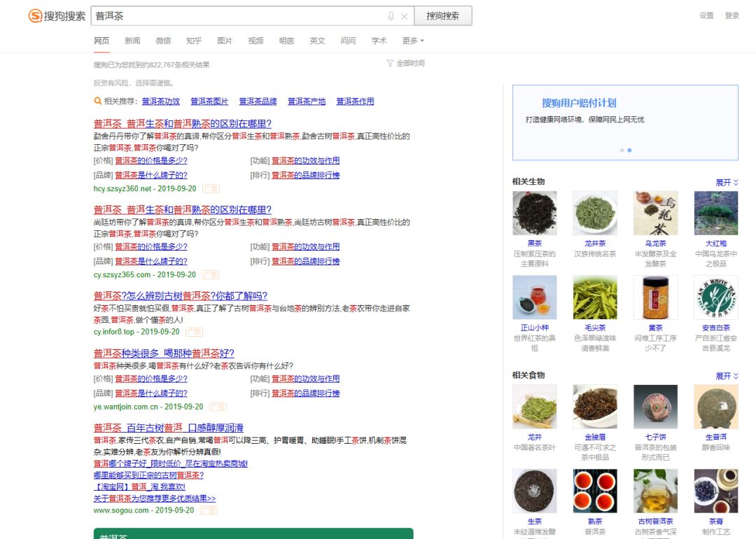Click the 设置 link at top right
756x539 pixels.
tap(706, 15)
